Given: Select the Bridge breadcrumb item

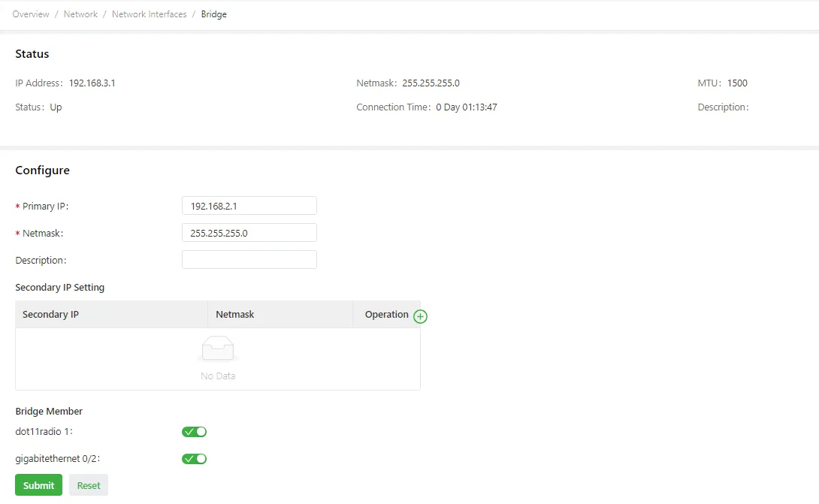Looking at the screenshot, I should 213,14.
